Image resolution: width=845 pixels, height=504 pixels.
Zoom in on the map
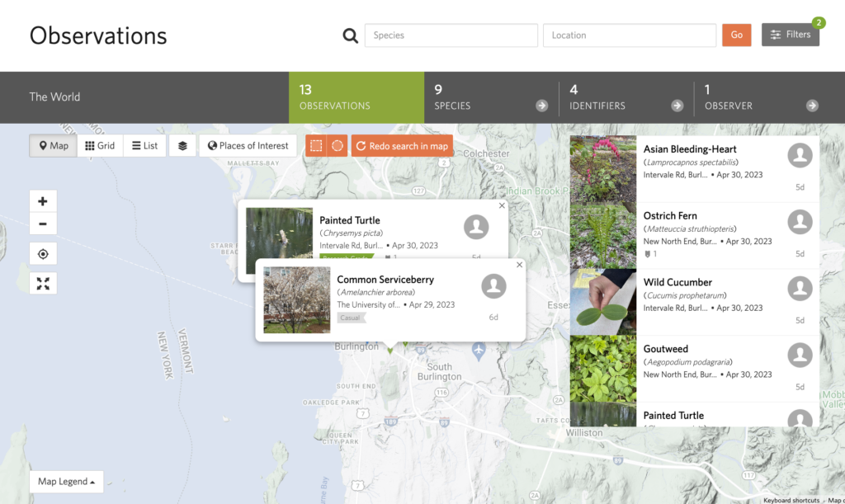point(43,201)
